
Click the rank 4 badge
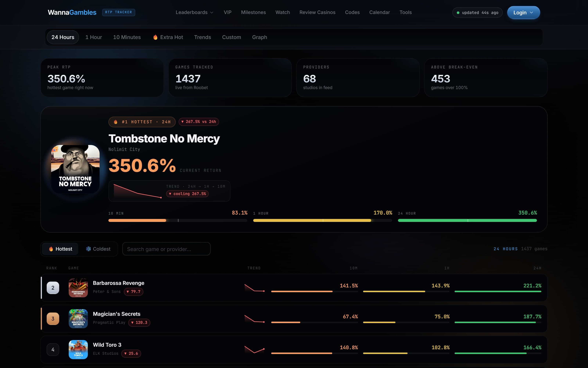point(53,349)
